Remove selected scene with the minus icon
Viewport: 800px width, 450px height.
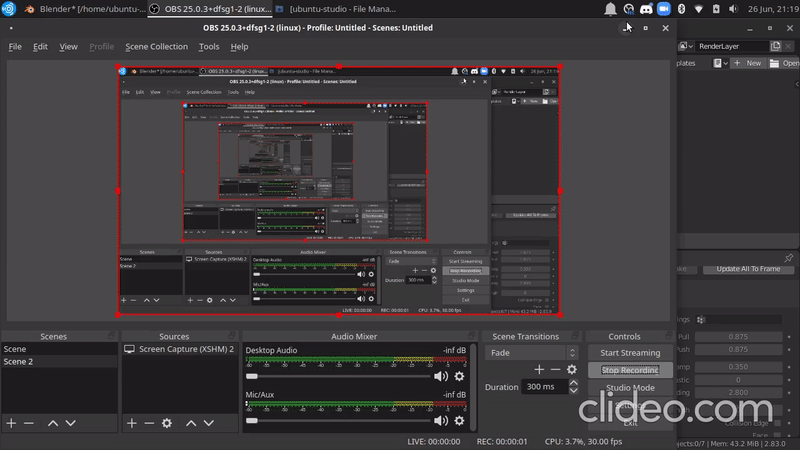click(29, 423)
